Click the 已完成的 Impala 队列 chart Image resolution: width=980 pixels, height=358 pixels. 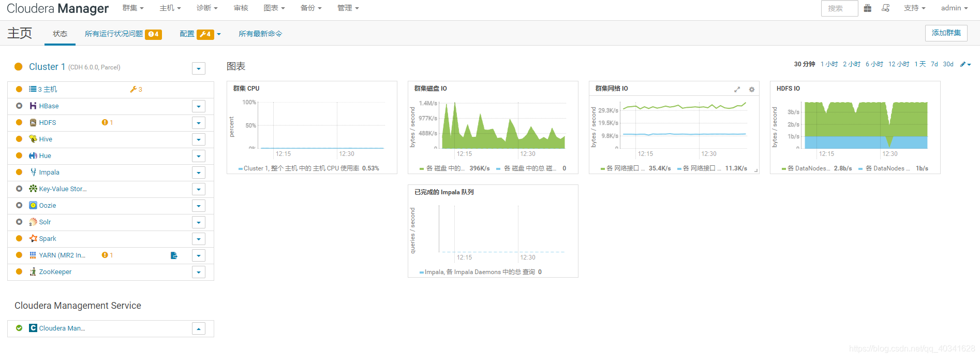click(x=493, y=231)
